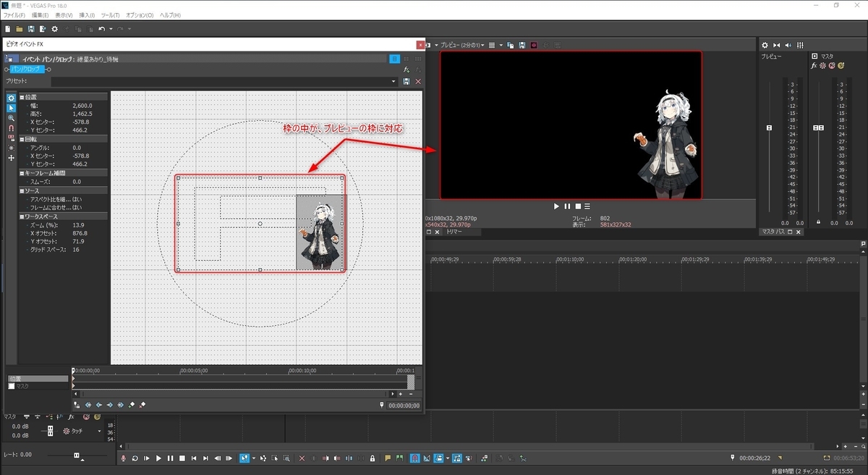This screenshot has width=868, height=475.
Task: Toggle record microphone in transport bar
Action: click(x=123, y=458)
